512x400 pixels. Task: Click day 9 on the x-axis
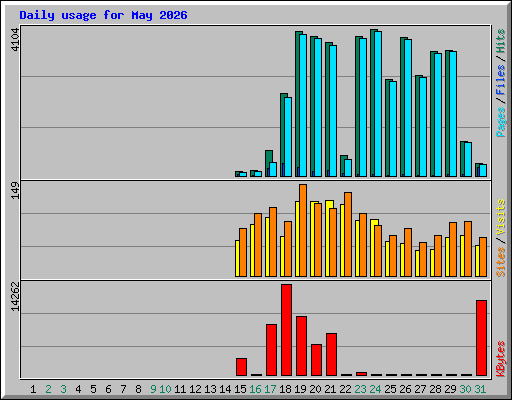click(153, 389)
